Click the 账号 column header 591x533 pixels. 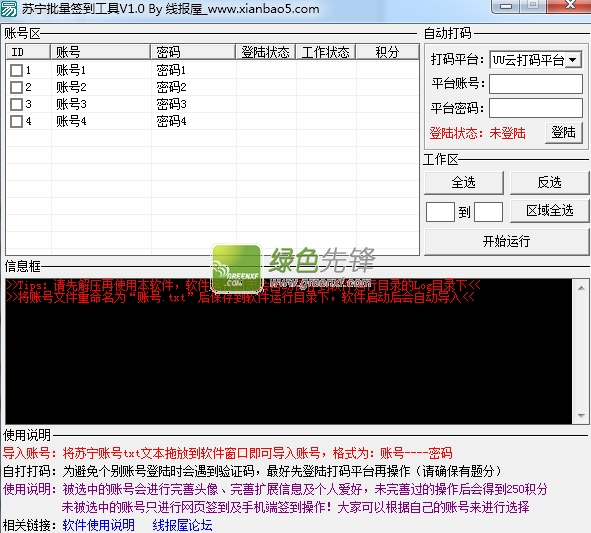coord(101,52)
